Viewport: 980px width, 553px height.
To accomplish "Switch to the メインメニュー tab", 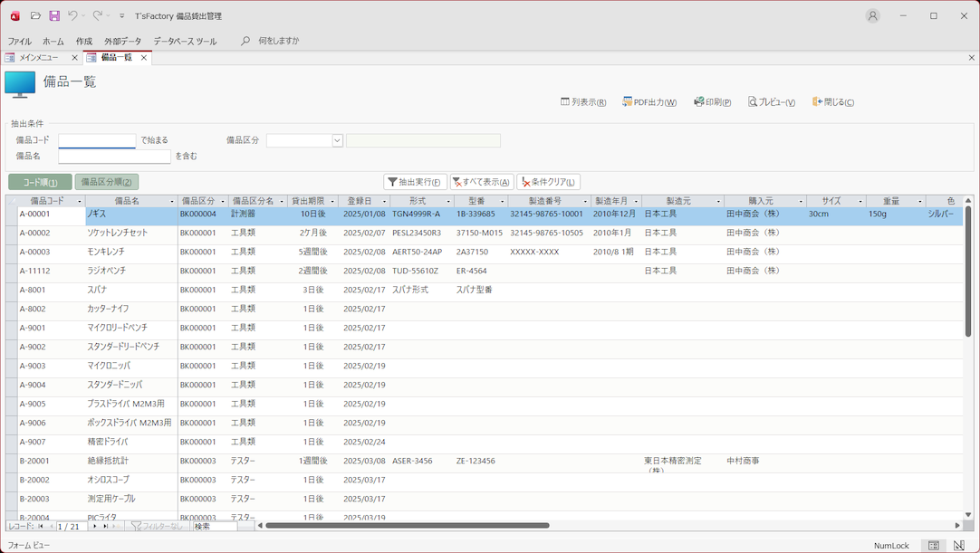I will pyautogui.click(x=39, y=58).
